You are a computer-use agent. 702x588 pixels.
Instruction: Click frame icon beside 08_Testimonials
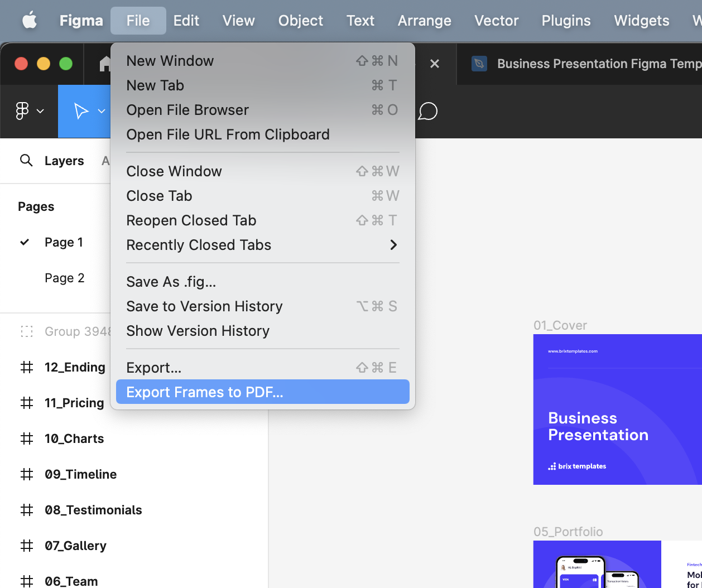pos(26,510)
